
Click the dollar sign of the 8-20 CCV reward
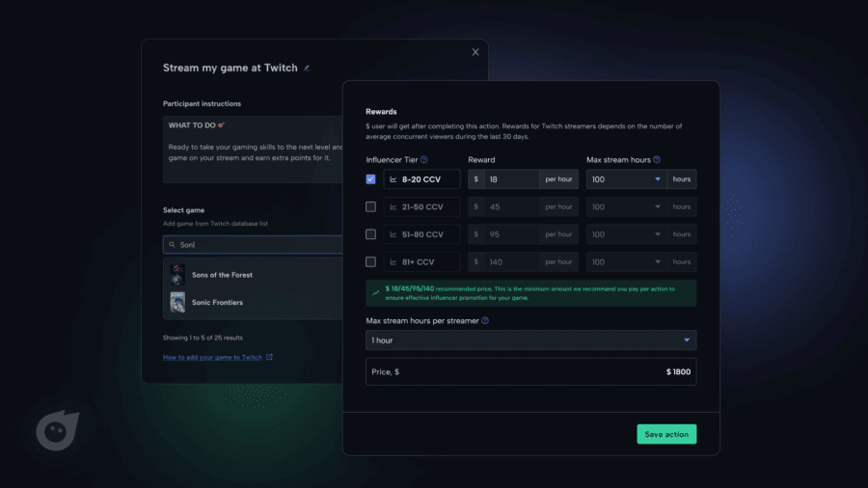point(476,179)
